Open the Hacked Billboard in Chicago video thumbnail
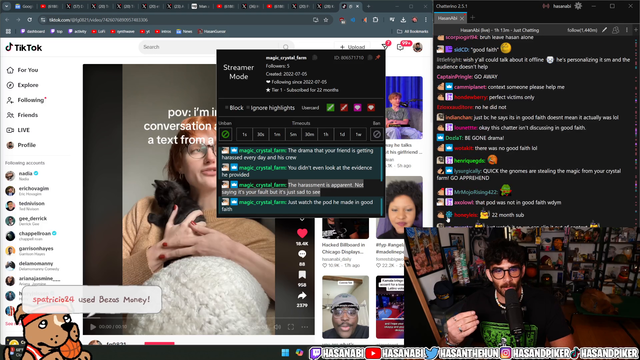640x360 pixels. click(x=345, y=229)
